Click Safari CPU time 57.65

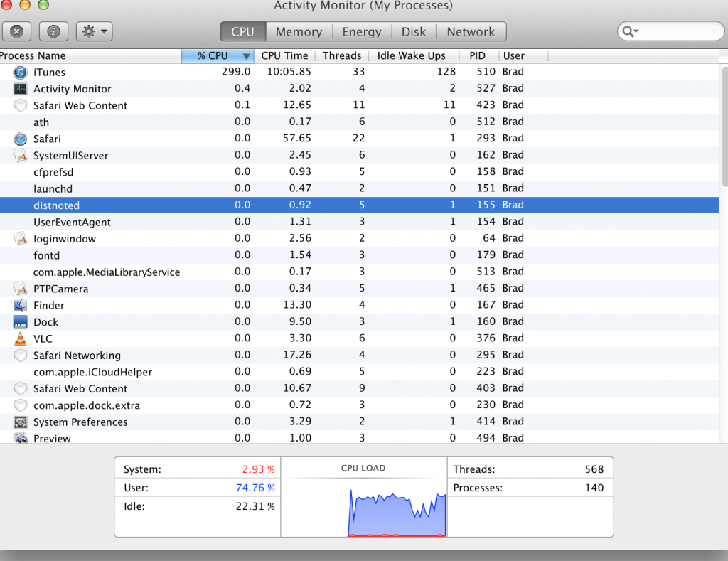click(297, 139)
